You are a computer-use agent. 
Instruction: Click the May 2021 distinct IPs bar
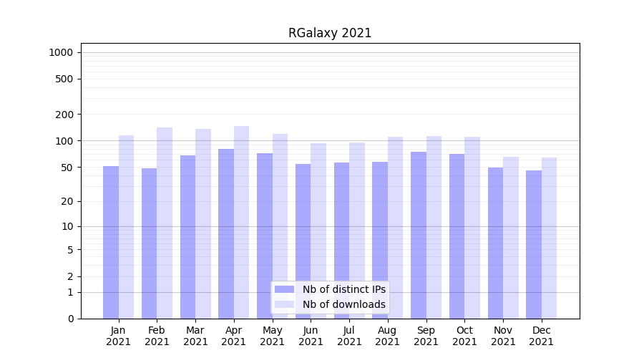coord(265,236)
